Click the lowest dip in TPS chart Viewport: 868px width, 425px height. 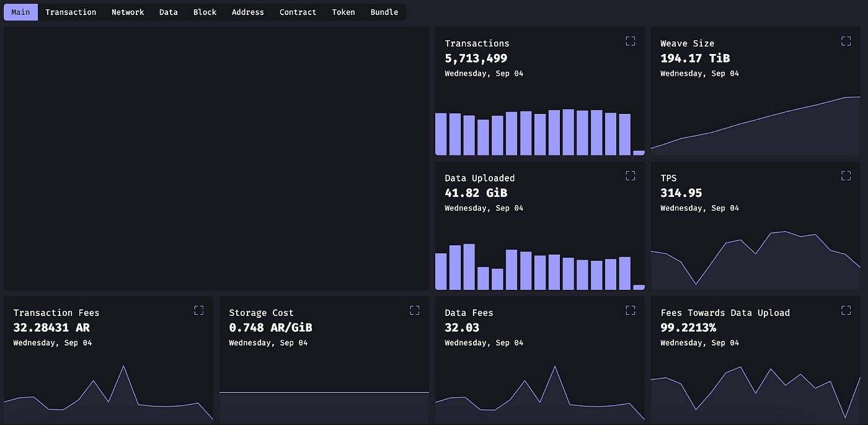pos(696,284)
